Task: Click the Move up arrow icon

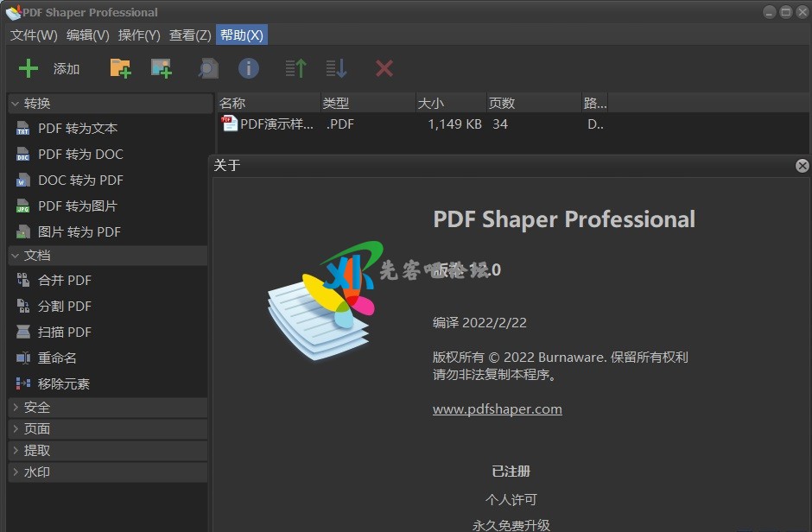Action: [x=295, y=68]
